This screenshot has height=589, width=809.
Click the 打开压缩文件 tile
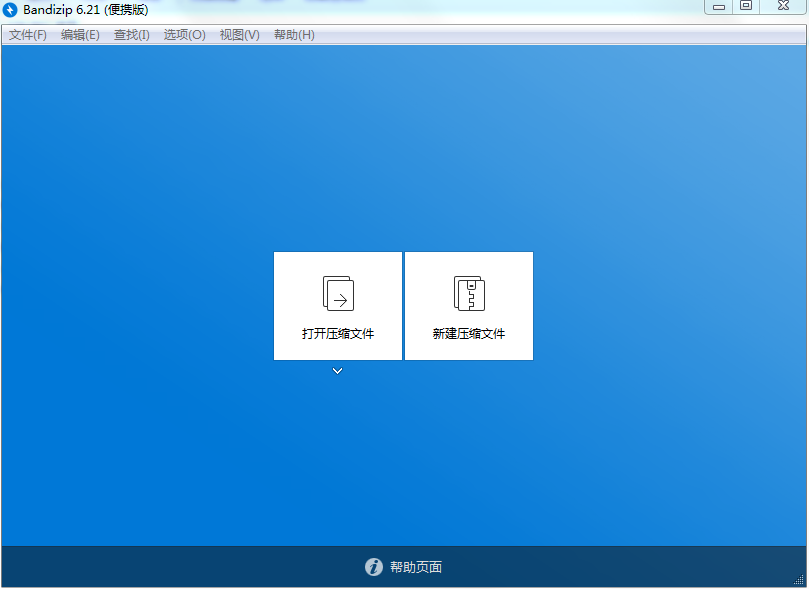338,306
